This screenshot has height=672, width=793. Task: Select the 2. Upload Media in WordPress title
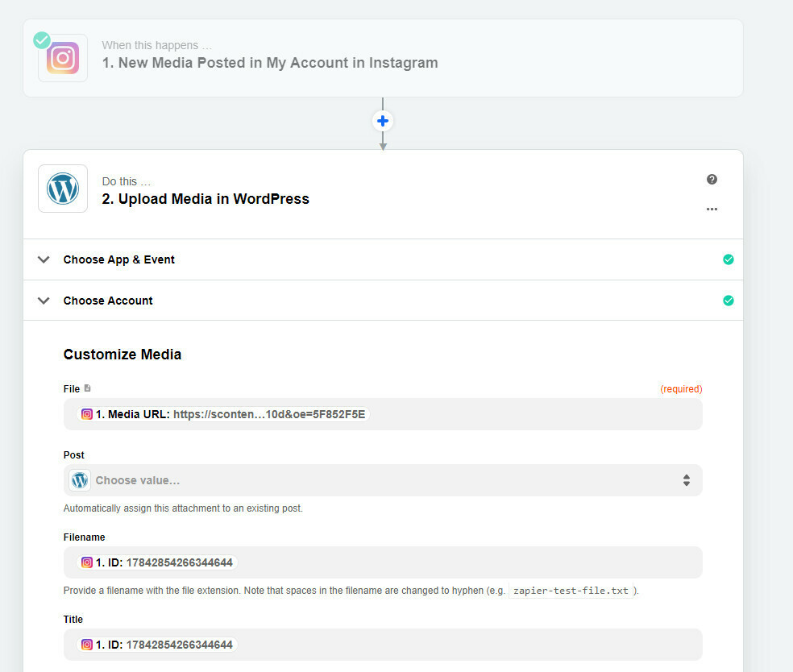coord(206,199)
